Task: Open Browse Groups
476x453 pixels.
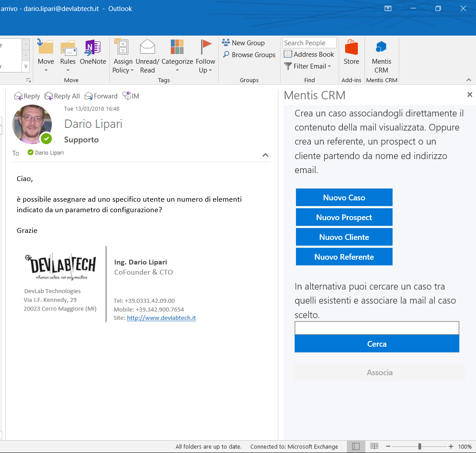Action: click(x=249, y=54)
